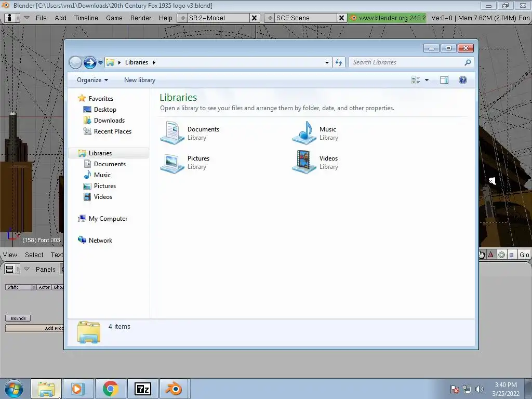Image resolution: width=532 pixels, height=399 pixels.
Task: Select Pictures in navigation pane tree
Action: pyautogui.click(x=104, y=186)
